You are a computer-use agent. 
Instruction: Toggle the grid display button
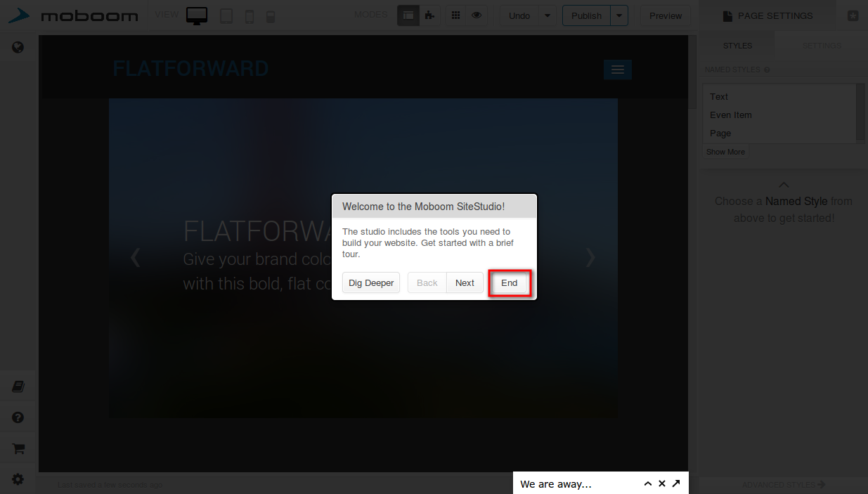tap(455, 15)
